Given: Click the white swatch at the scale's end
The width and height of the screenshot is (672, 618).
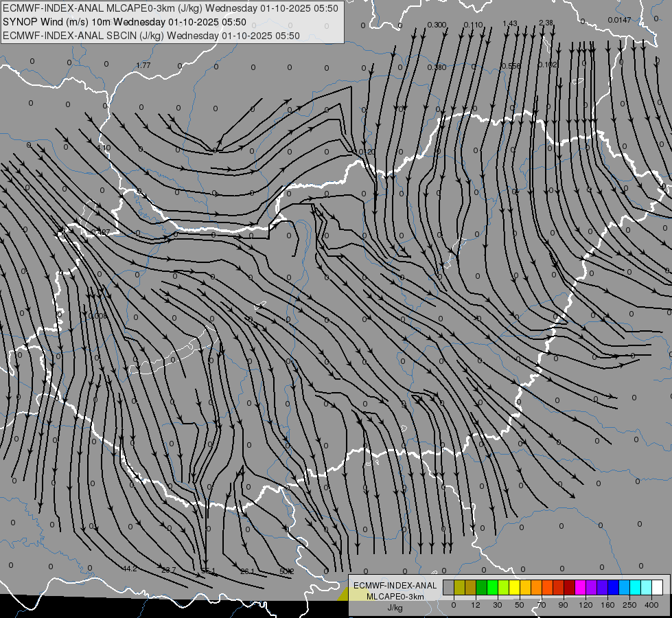Looking at the screenshot, I should (657, 587).
